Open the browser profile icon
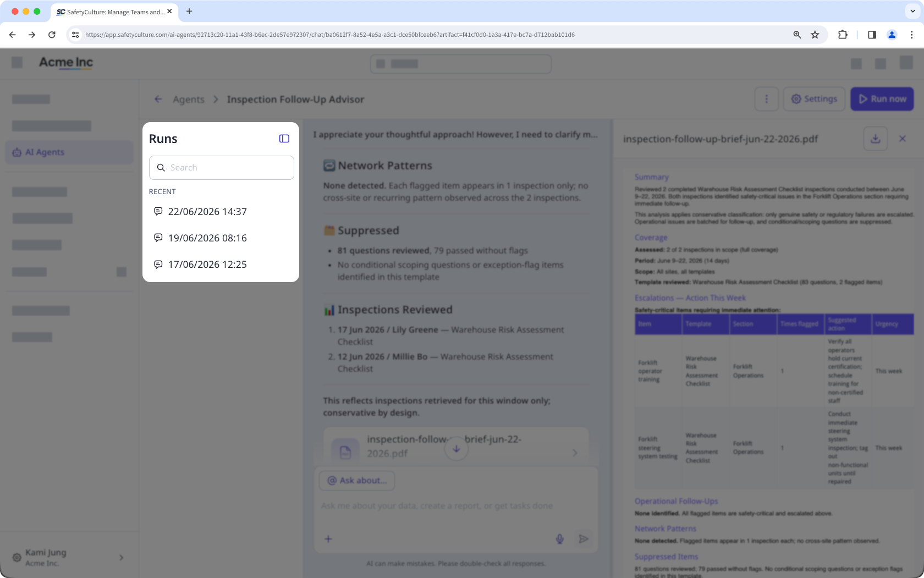The width and height of the screenshot is (924, 578). pos(892,35)
